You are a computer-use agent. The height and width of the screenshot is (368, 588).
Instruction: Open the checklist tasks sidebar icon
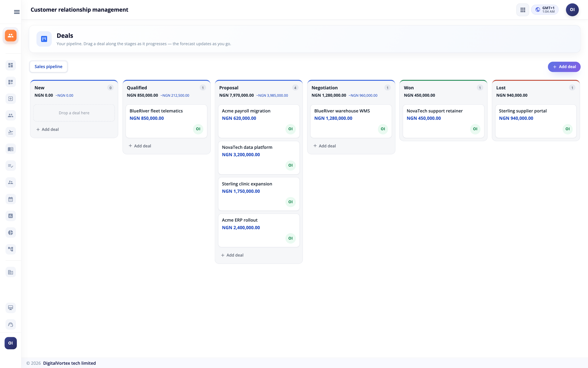tap(10, 166)
